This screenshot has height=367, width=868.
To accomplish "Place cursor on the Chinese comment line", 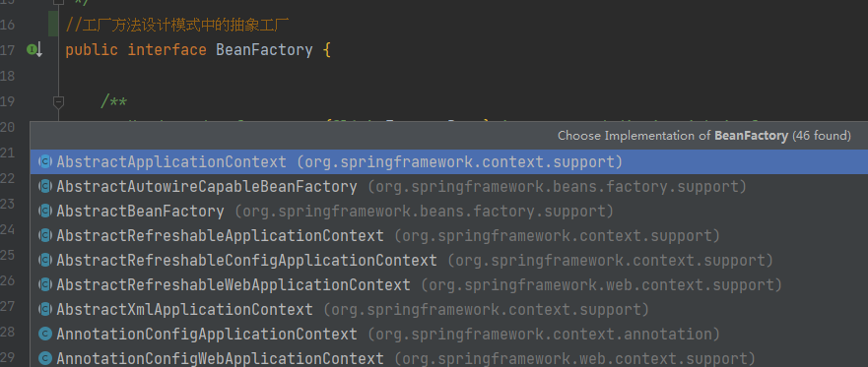I will point(177,26).
